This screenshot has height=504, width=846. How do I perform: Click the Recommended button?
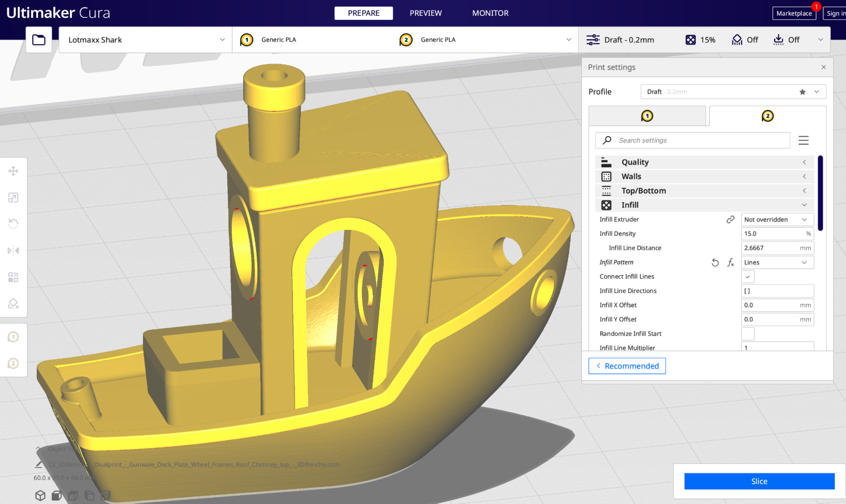pos(627,366)
